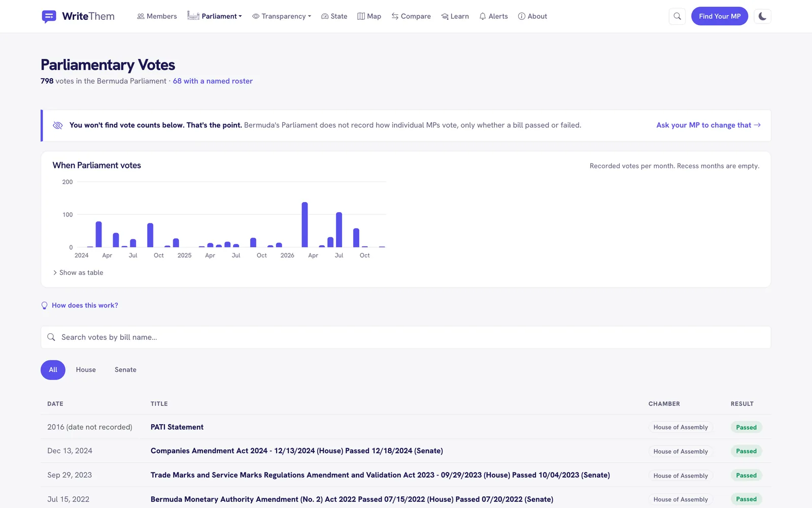Click the tallest chart bar near Apr 2026
Image resolution: width=812 pixels, height=508 pixels.
point(304,225)
